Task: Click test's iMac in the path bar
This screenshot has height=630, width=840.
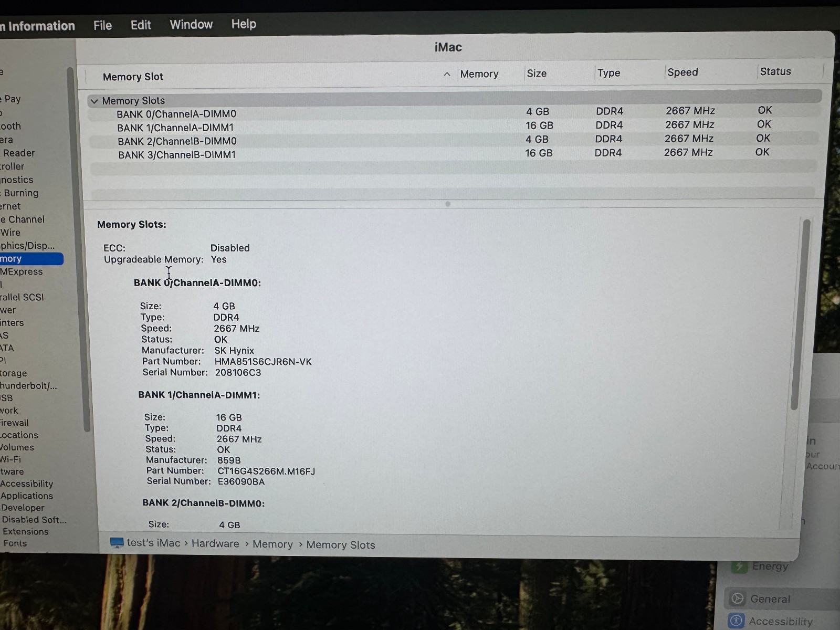Action: [x=153, y=543]
